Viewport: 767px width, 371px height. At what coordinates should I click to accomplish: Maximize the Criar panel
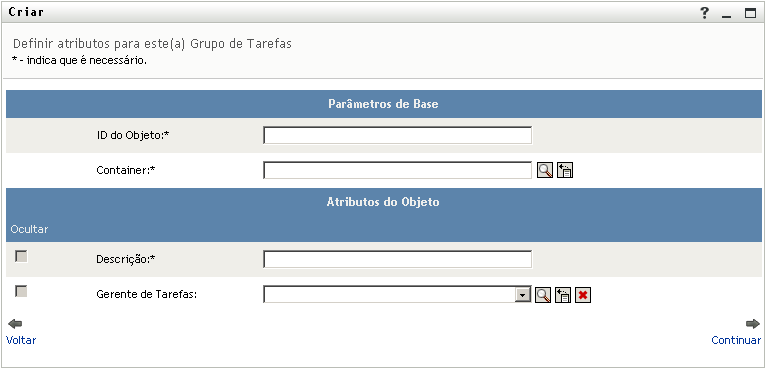coord(750,13)
